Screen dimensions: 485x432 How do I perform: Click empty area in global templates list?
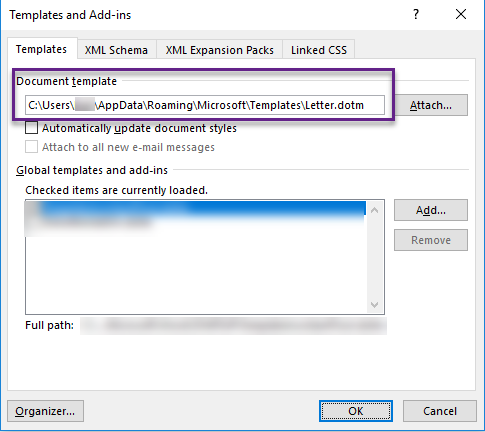click(197, 273)
